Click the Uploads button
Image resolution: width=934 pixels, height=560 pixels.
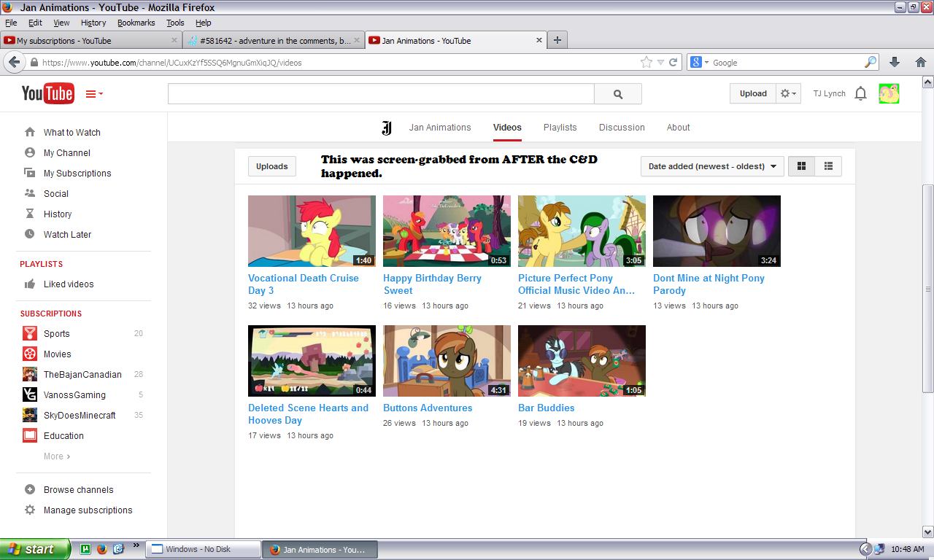click(x=271, y=166)
